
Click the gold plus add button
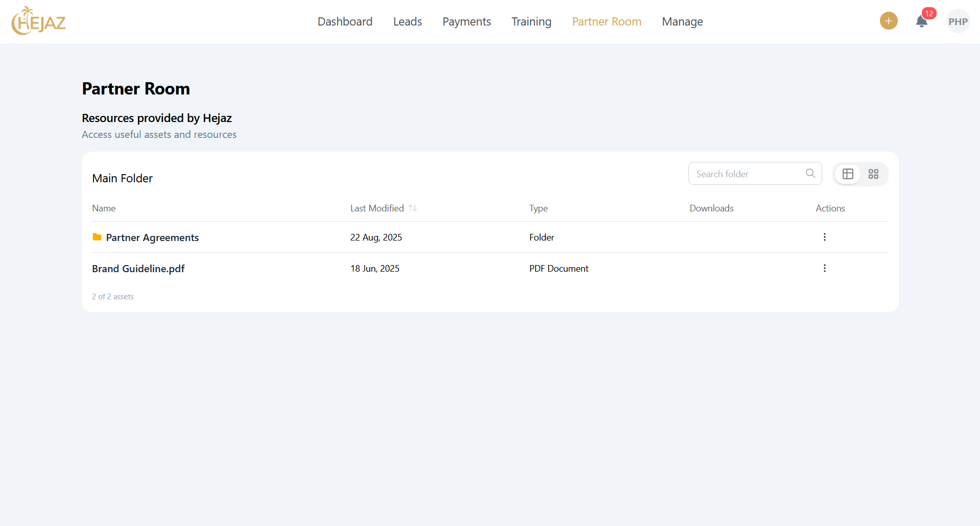click(889, 21)
